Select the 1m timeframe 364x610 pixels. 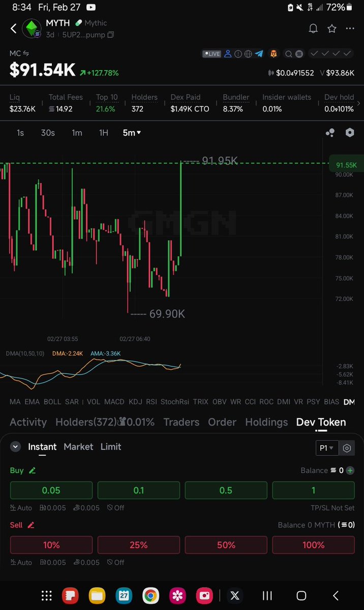77,133
